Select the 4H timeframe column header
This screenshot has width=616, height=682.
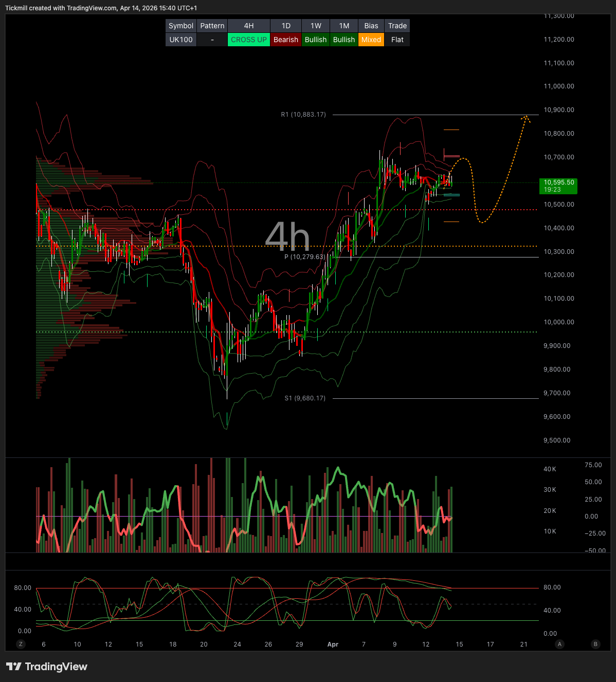[x=248, y=25]
